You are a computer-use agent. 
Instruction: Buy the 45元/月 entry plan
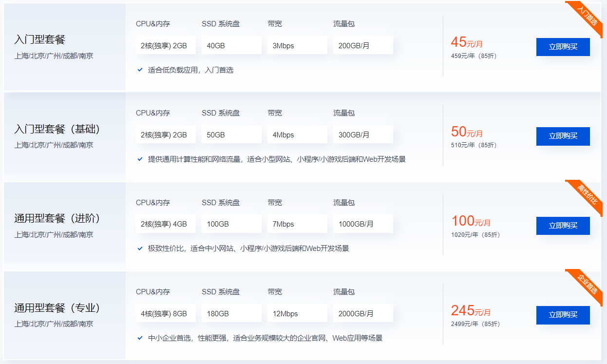click(563, 47)
